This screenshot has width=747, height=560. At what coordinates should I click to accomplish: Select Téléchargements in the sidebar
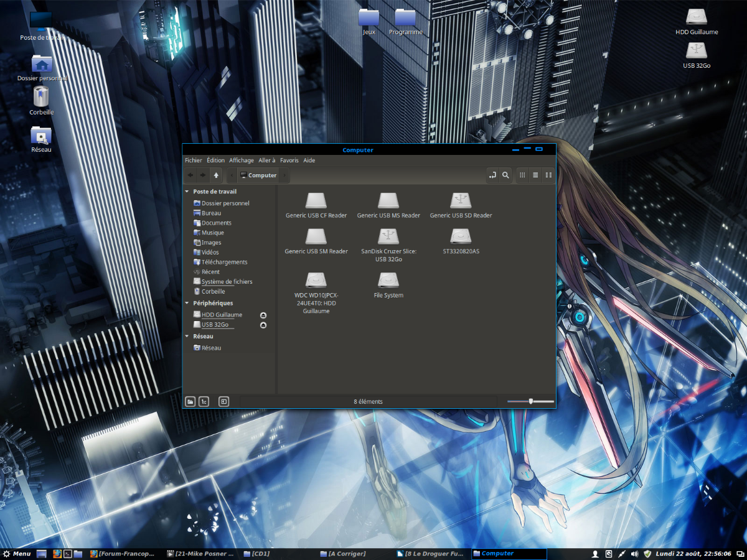coord(220,262)
